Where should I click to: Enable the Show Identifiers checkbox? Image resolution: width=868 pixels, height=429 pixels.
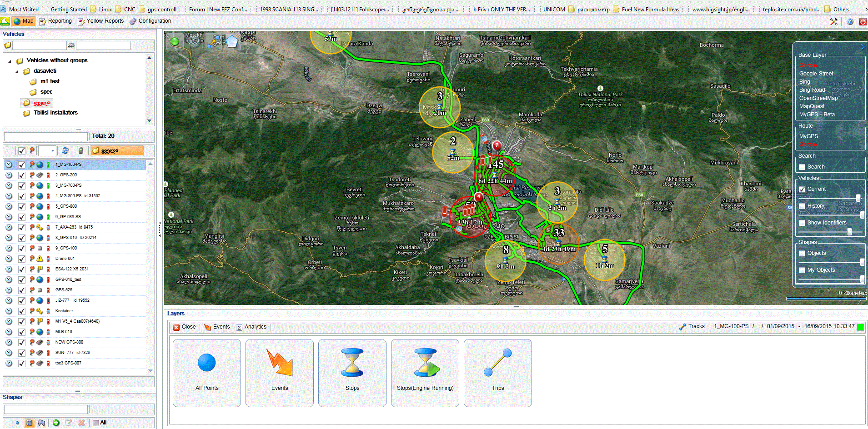coord(802,223)
